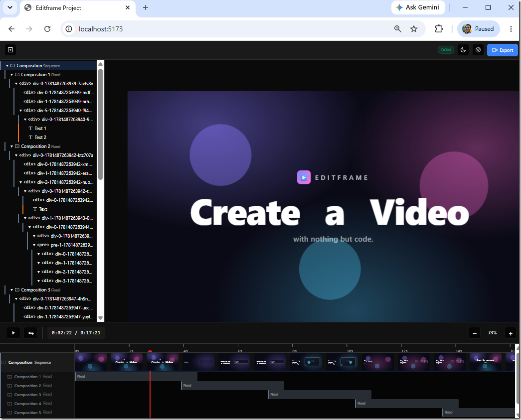
Task: Click the 73% zoom value
Action: tap(493, 333)
